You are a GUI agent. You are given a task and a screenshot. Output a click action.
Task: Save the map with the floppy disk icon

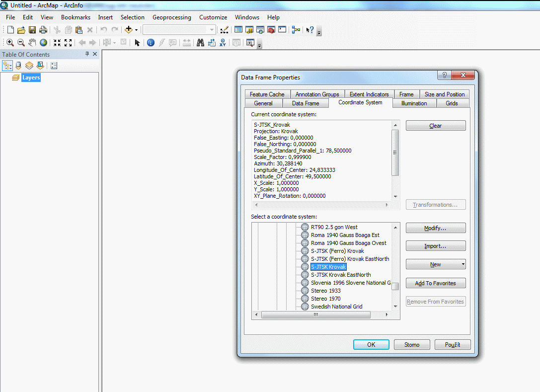coord(32,30)
